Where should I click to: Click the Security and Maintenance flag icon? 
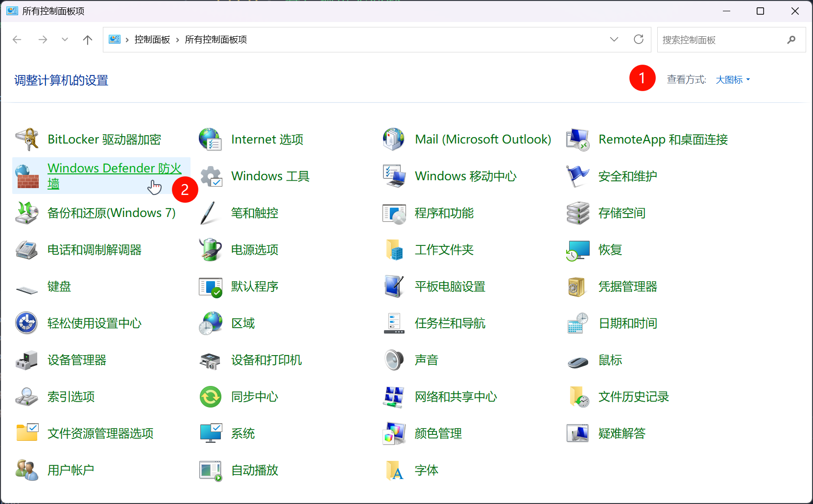pos(577,176)
